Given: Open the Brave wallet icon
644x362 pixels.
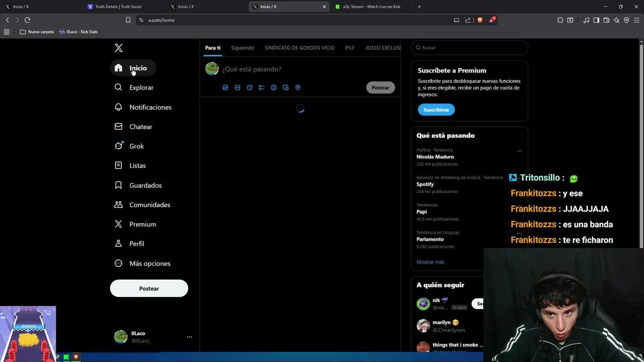Looking at the screenshot, I should click(606, 20).
